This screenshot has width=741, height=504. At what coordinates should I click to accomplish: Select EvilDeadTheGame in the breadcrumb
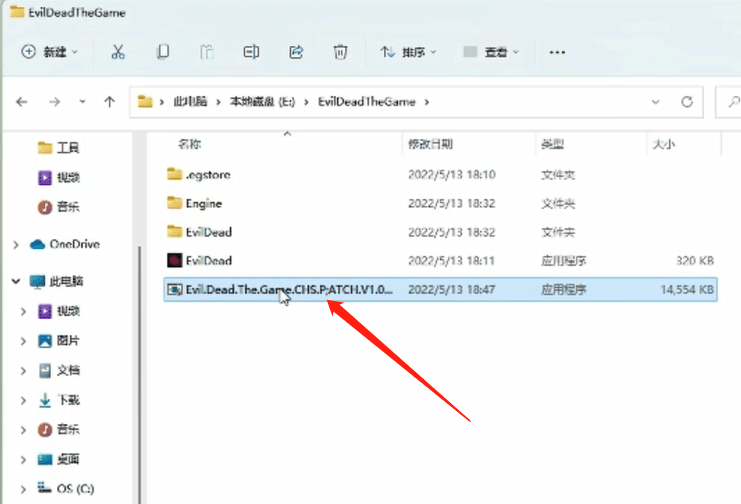[367, 102]
